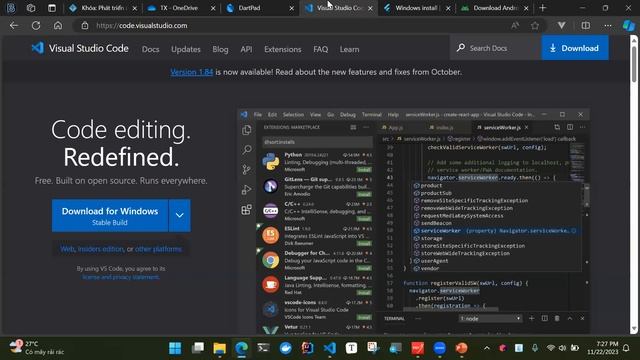Click the Edge profile icon

click(11, 8)
